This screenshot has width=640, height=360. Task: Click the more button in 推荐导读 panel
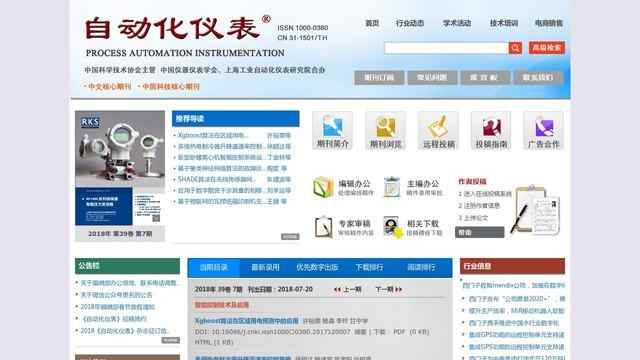[x=290, y=237]
